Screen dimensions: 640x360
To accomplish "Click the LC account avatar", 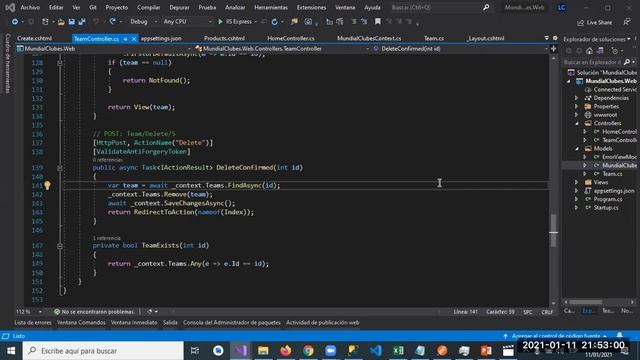I will click(562, 7).
